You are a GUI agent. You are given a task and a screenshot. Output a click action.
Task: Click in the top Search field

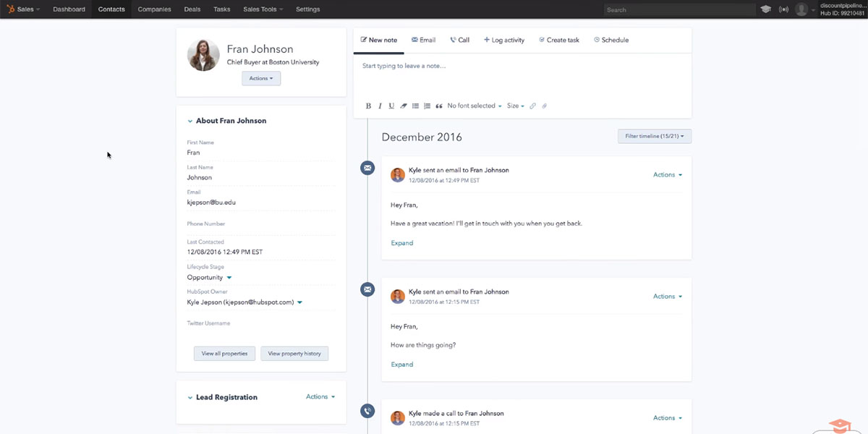(x=678, y=9)
